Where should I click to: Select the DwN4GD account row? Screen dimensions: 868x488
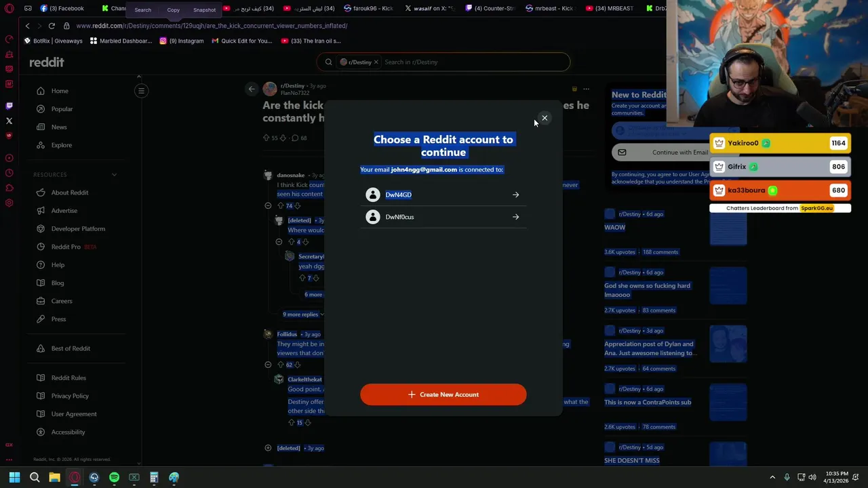pos(443,195)
